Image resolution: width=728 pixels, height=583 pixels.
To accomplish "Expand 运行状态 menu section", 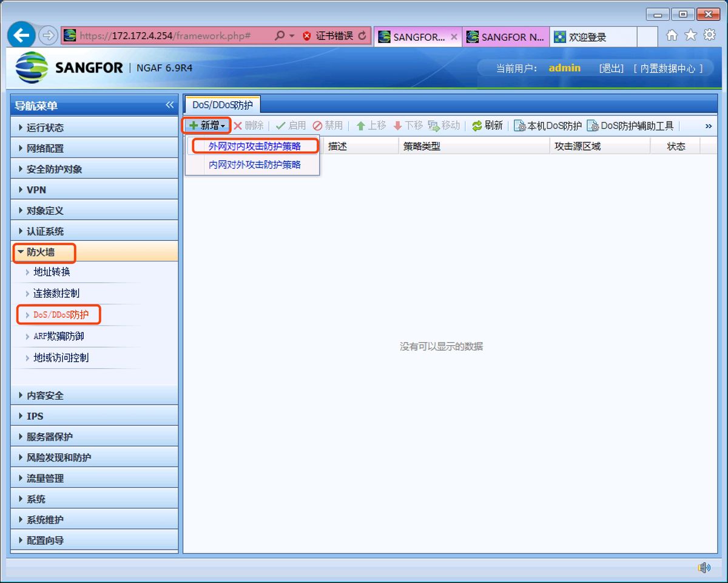I will click(x=95, y=127).
